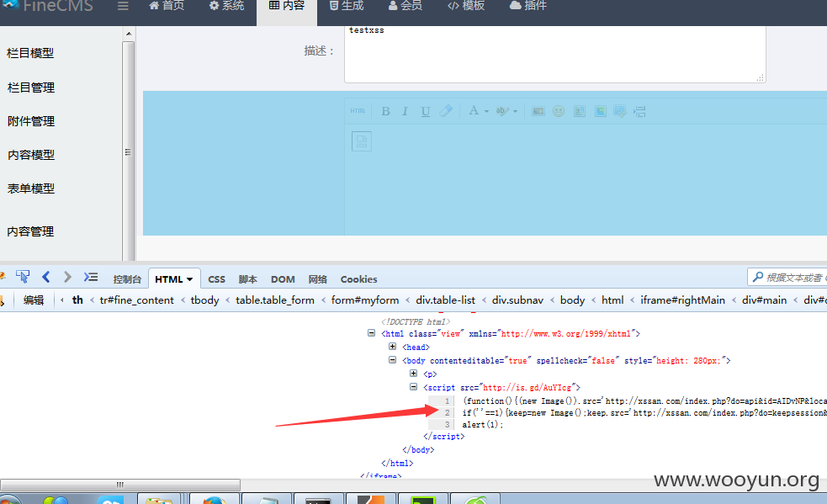Expand the p element node
The height and width of the screenshot is (504, 827).
click(x=414, y=373)
